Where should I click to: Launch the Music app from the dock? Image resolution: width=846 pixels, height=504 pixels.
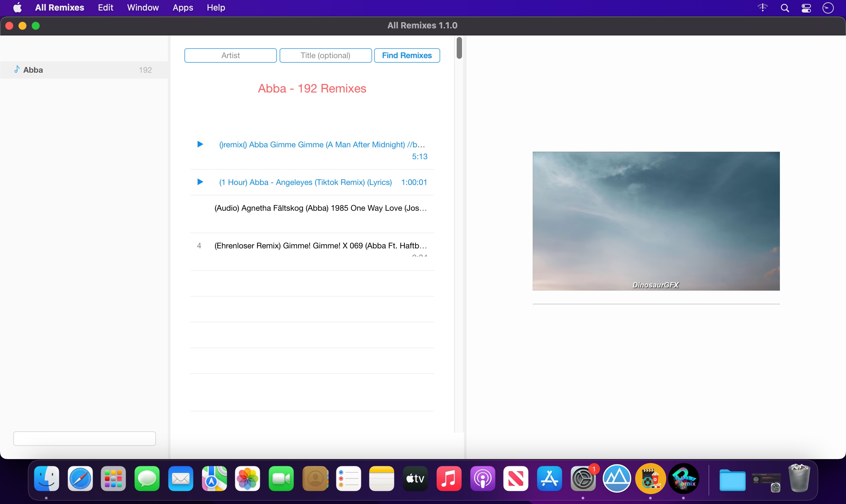[448, 479]
